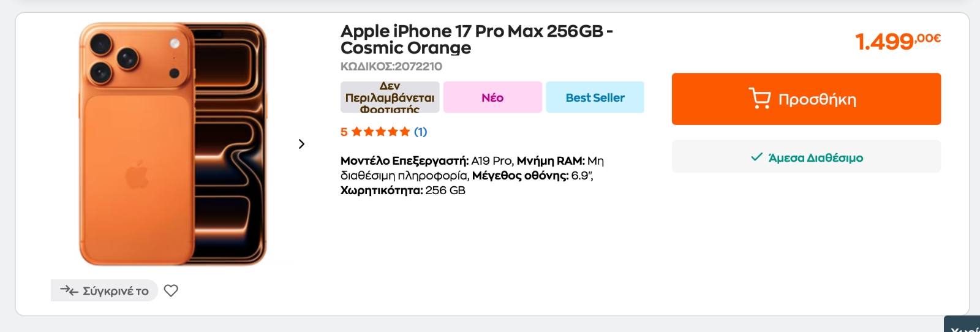Click the orange rating stars
Viewport: 980px width, 332px height.
point(380,132)
